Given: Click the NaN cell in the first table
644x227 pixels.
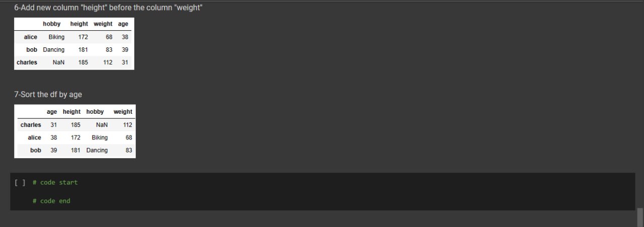Looking at the screenshot, I should tap(58, 62).
